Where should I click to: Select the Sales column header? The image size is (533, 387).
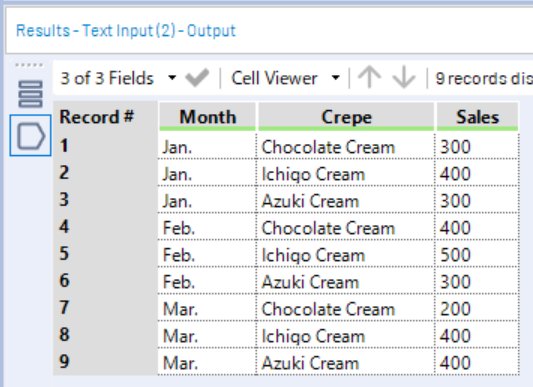point(477,117)
